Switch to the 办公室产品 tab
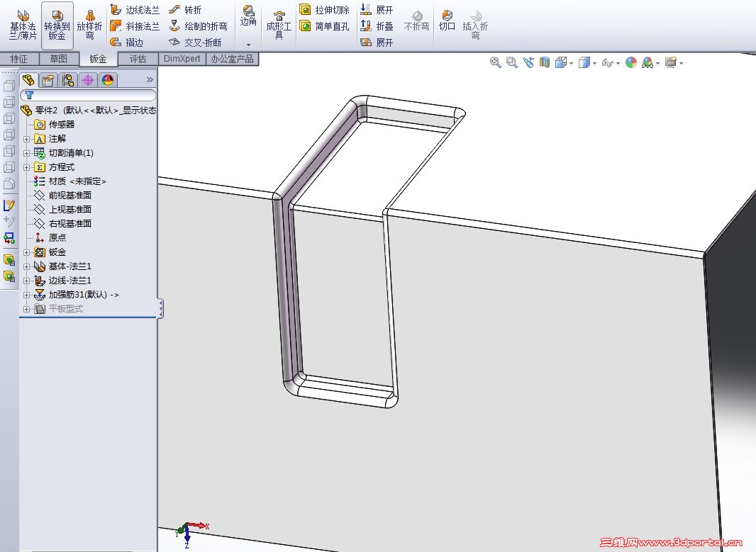 tap(233, 59)
